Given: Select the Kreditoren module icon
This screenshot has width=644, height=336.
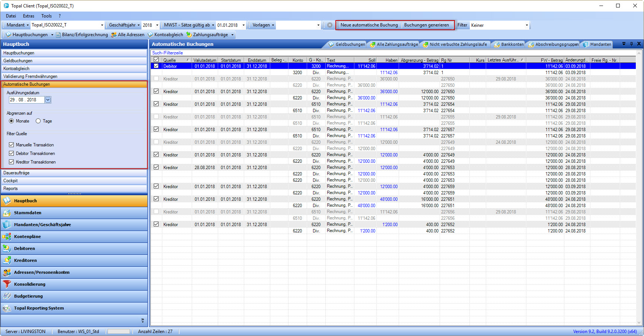Looking at the screenshot, I should click(x=7, y=260).
